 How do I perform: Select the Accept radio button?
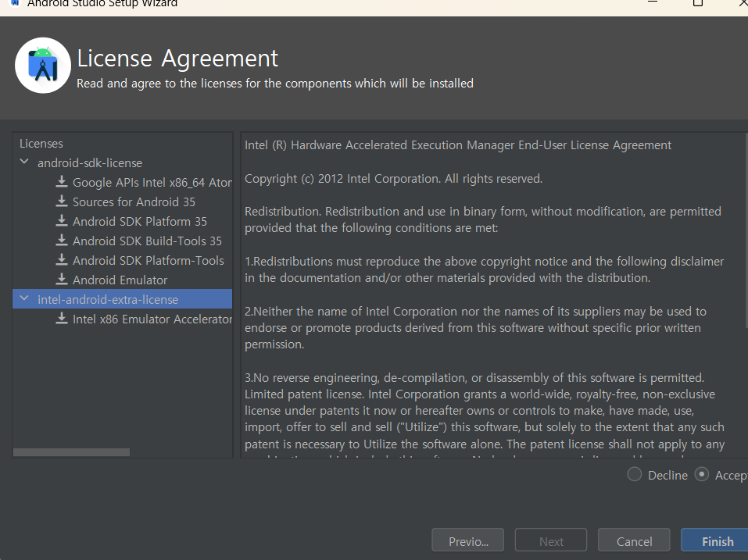702,475
